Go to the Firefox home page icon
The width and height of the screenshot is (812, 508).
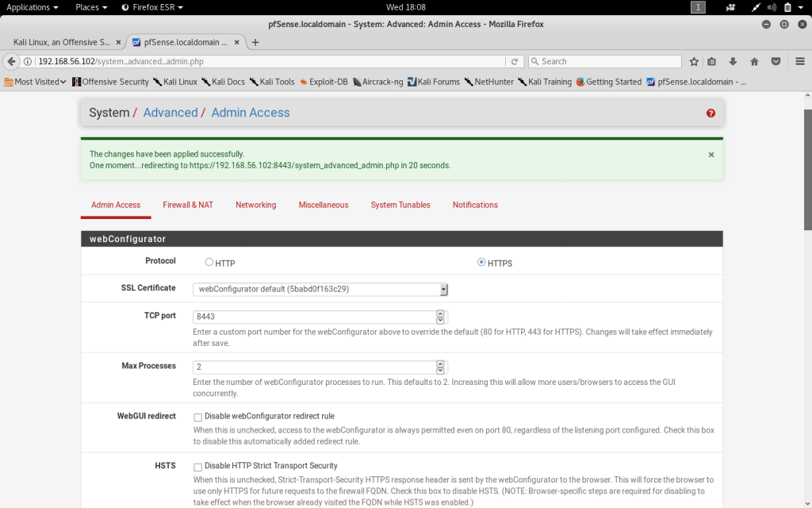pyautogui.click(x=754, y=61)
